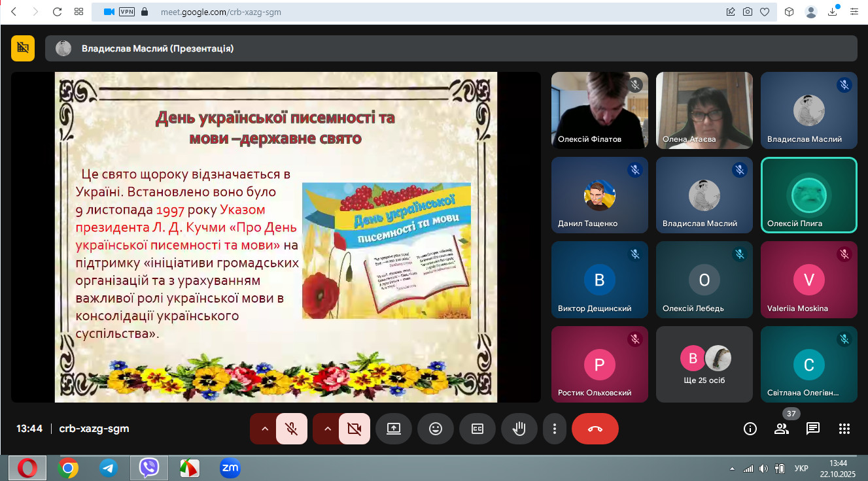Open the meeting details info icon
868x481 pixels.
750,429
